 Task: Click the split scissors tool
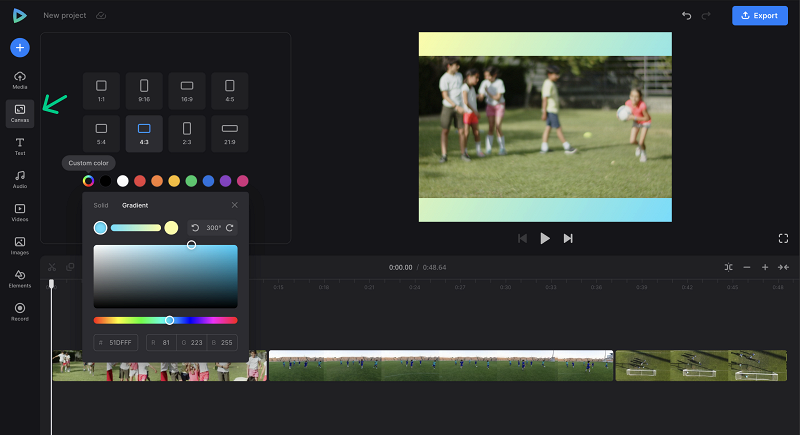pyautogui.click(x=52, y=267)
